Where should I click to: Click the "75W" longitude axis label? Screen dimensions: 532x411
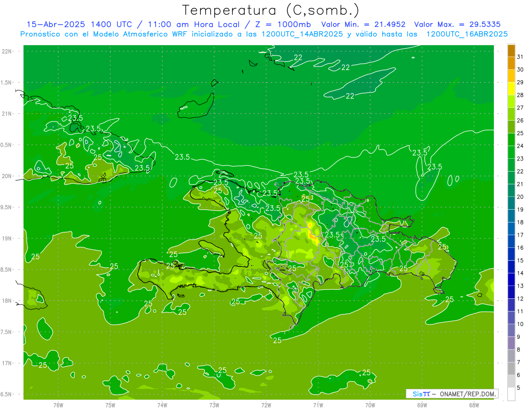coord(110,404)
